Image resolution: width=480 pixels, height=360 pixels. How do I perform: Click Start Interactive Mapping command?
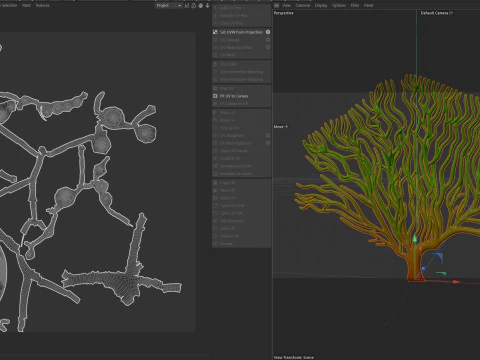[x=242, y=72]
